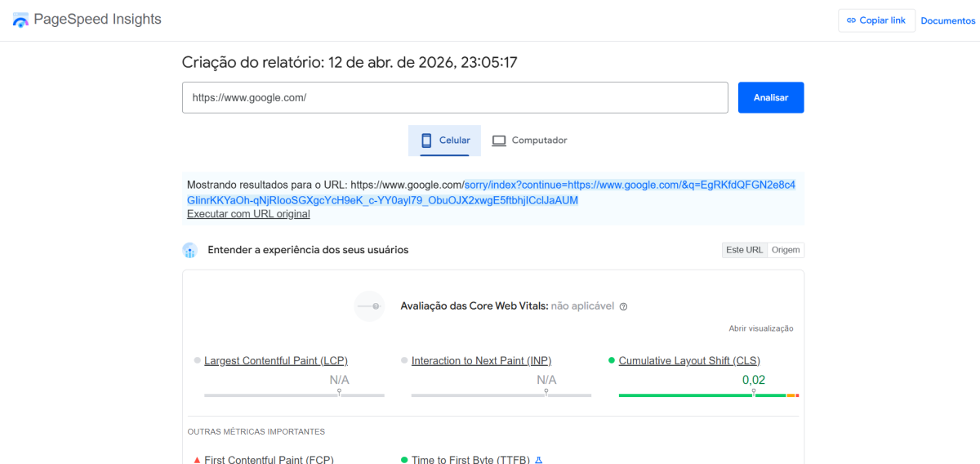980x464 pixels.
Task: Click the user experience section icon
Action: tap(189, 250)
